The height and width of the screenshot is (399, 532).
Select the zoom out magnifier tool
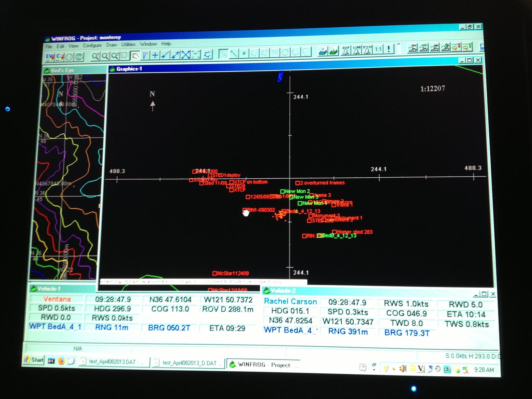(105, 56)
